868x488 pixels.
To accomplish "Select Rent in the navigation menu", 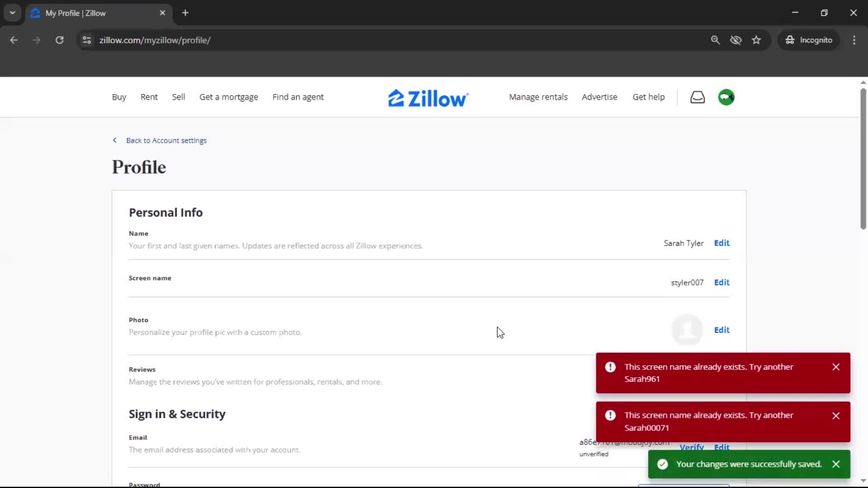I will click(x=149, y=97).
